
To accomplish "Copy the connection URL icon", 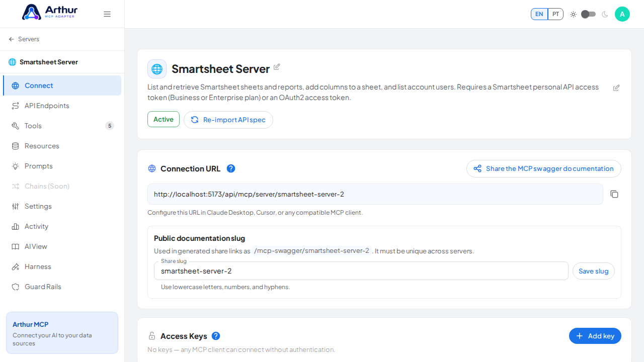I will pyautogui.click(x=614, y=194).
